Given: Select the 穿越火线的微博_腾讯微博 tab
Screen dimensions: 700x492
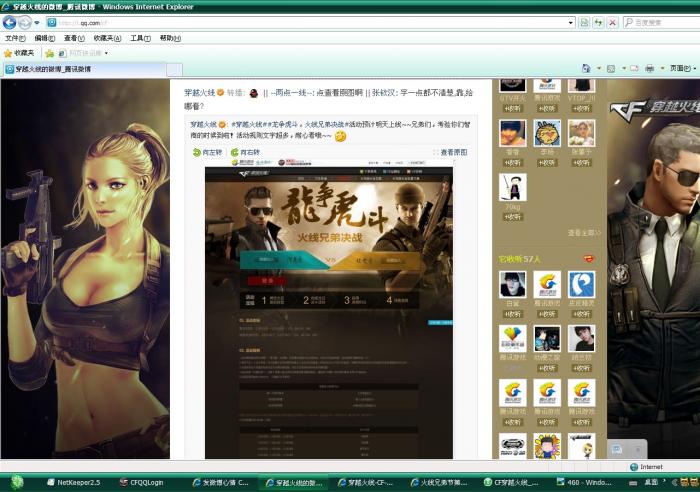Looking at the screenshot, I should pos(84,69).
